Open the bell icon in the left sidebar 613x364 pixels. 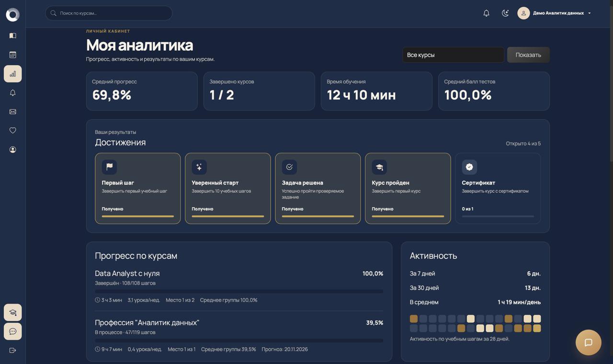pos(13,93)
